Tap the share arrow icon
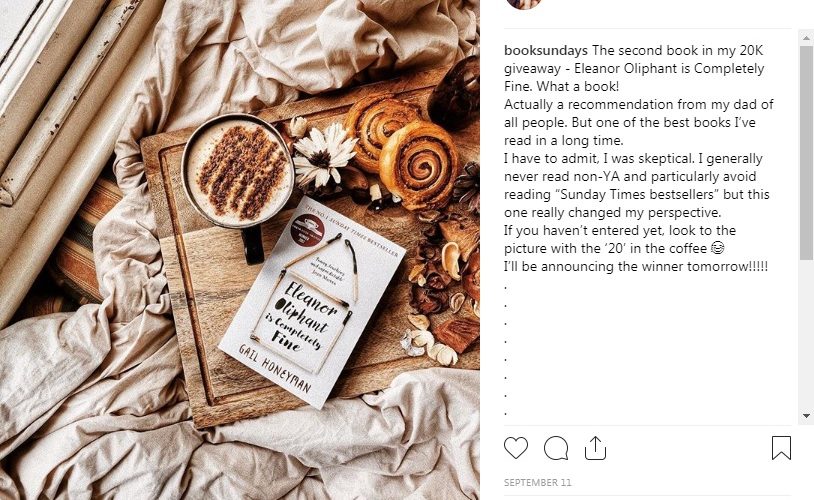814x500 pixels. coord(595,448)
